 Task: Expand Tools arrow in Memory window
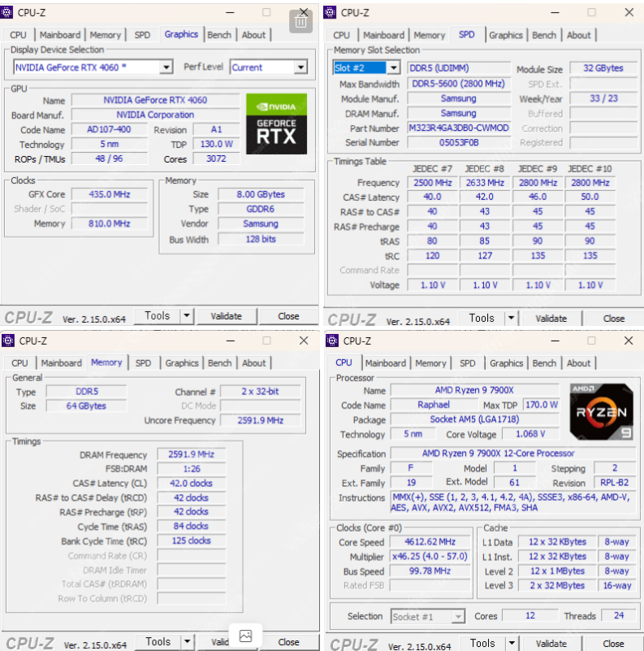point(187,642)
